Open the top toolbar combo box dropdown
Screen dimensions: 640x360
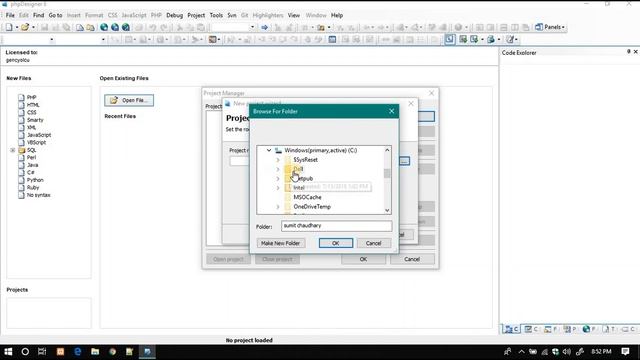tap(252, 27)
